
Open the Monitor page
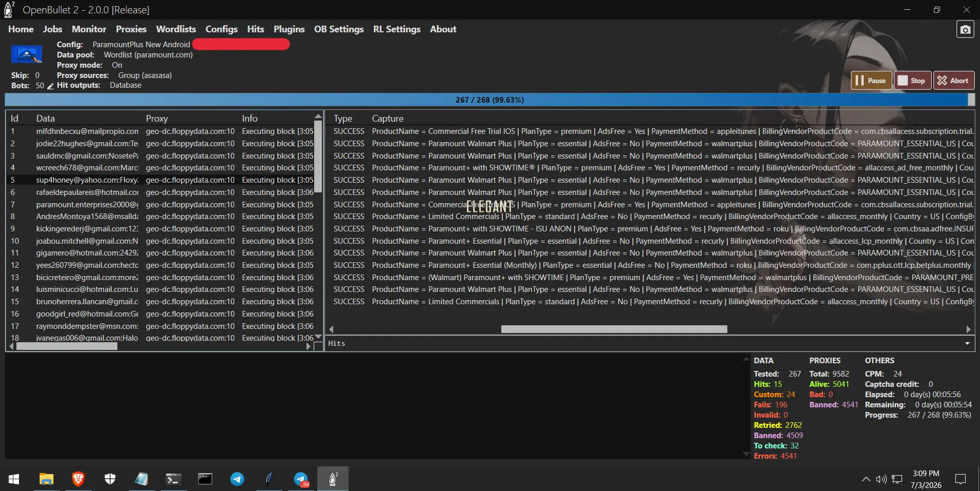click(89, 29)
